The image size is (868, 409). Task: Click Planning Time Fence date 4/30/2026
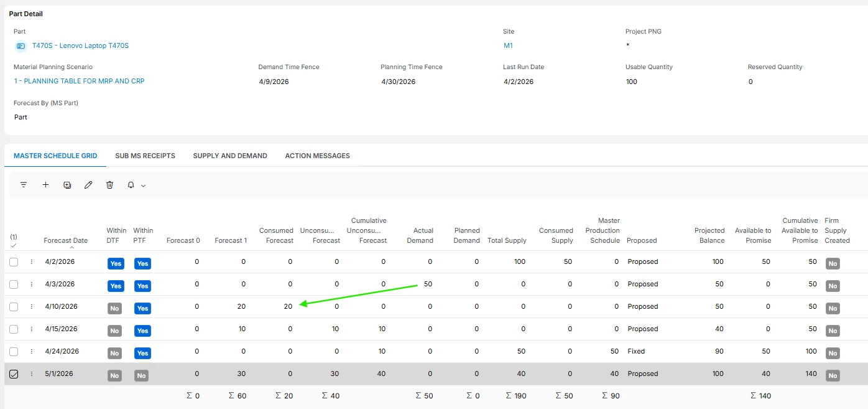pos(398,82)
